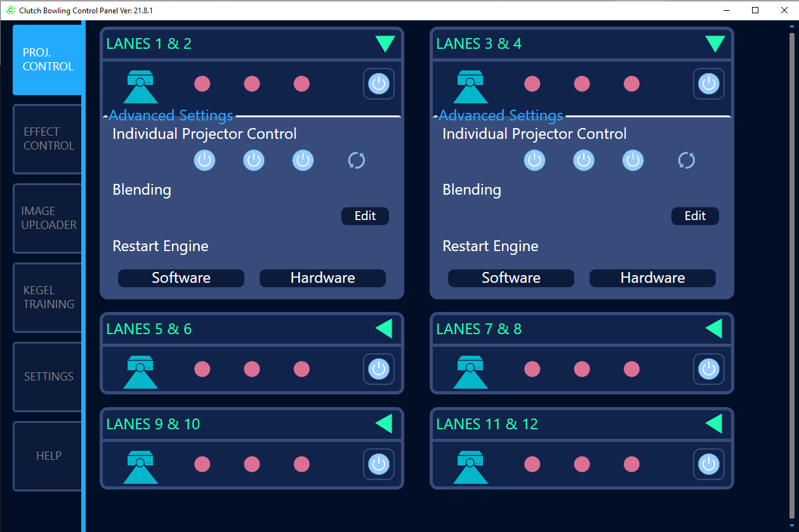Click second status dot in Lanes 1 & 2
The width and height of the screenshot is (799, 532).
(252, 84)
